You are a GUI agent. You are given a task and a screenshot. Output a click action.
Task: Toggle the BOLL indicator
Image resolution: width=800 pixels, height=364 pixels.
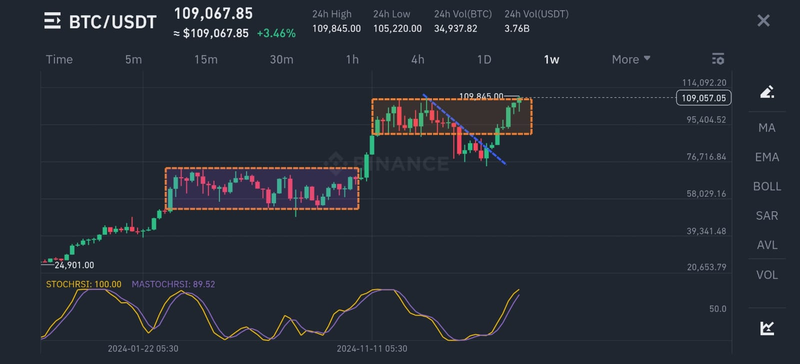point(767,186)
